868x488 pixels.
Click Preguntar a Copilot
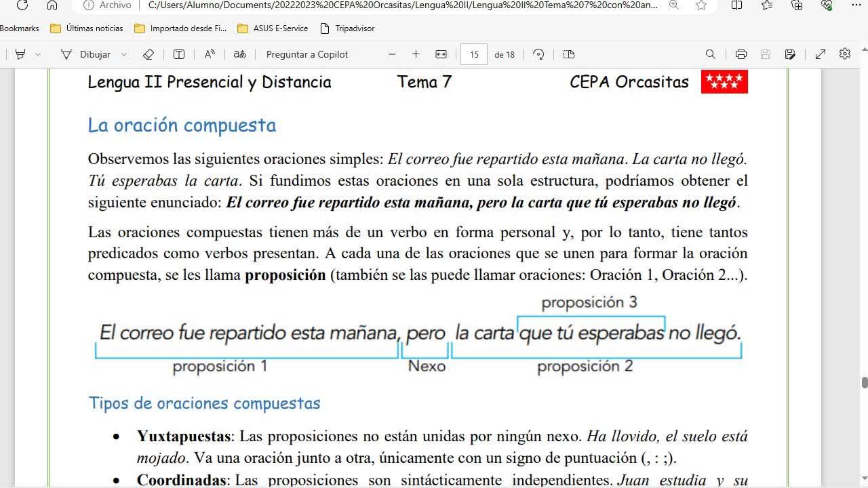click(307, 54)
